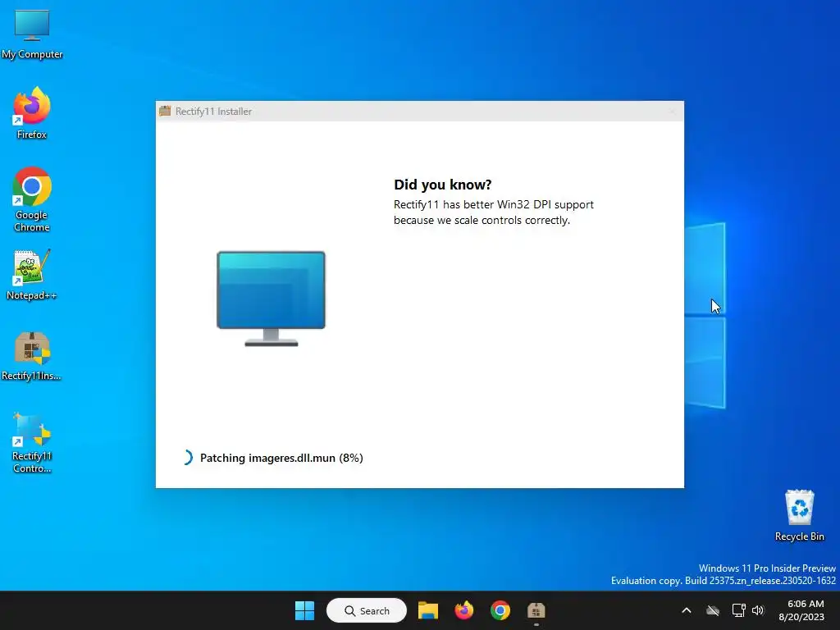Select the Rectify11Ins... installer desktop icon

click(x=32, y=356)
